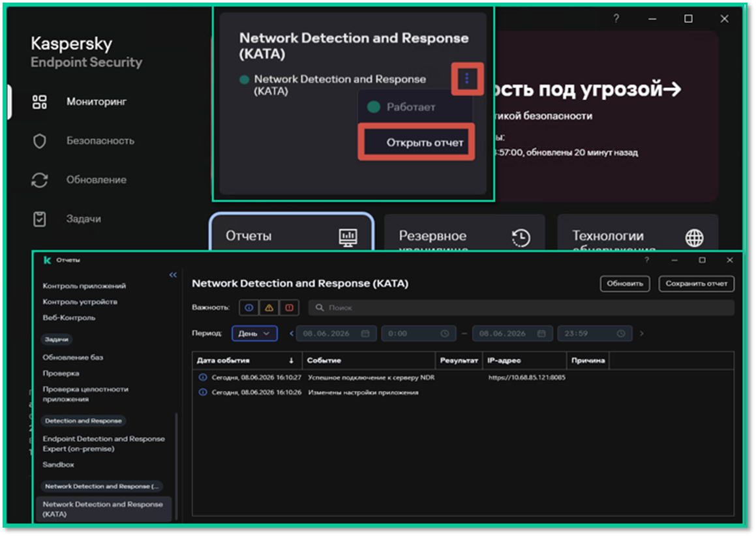Screen dimensions: 756x536
Task: Click the 'Сохранить отчет' button
Action: point(696,284)
